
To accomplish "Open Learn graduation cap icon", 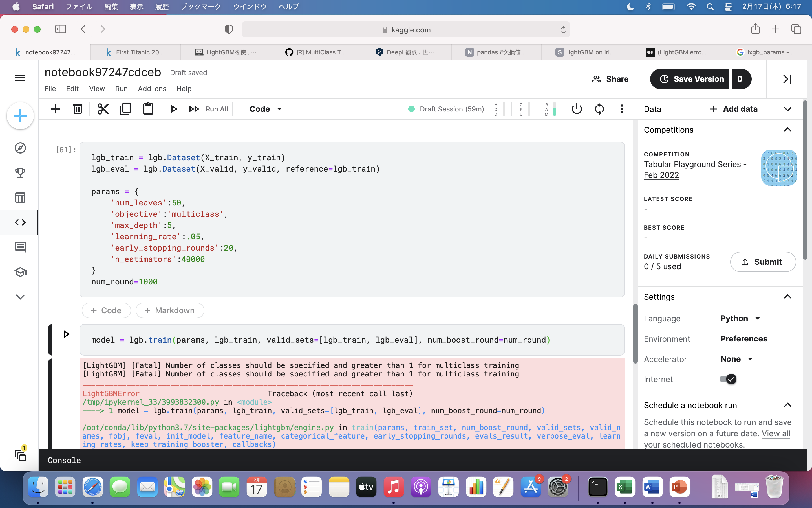I will pos(20,272).
